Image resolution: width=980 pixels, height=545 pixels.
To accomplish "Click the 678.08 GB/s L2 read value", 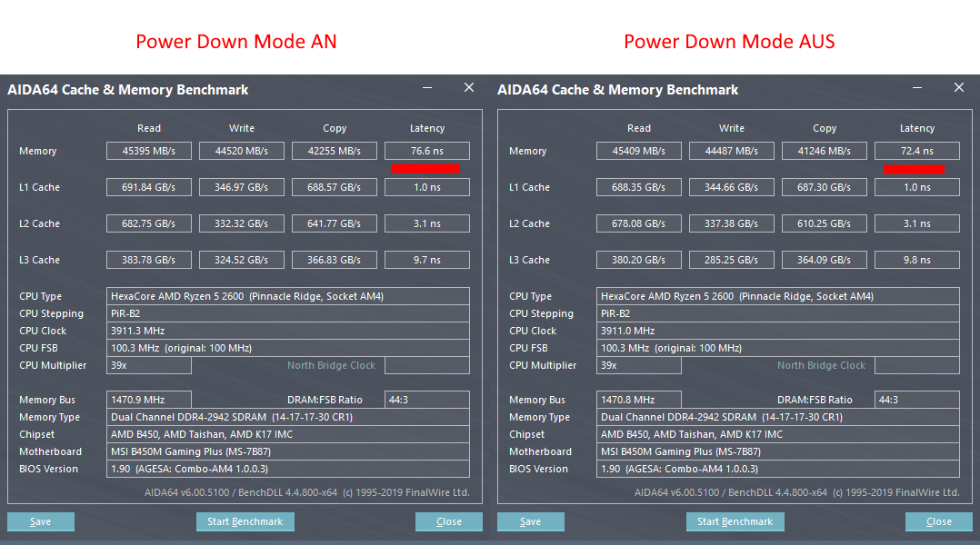I will click(x=639, y=223).
